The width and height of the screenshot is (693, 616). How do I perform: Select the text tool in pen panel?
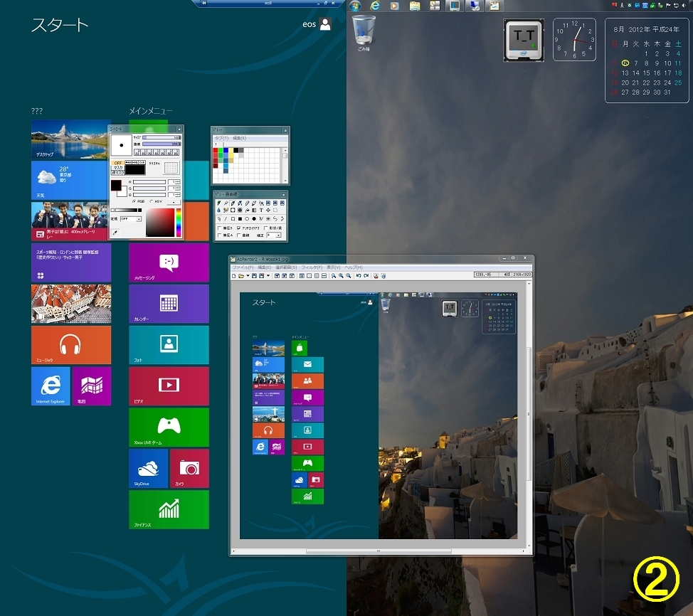pyautogui.click(x=260, y=211)
